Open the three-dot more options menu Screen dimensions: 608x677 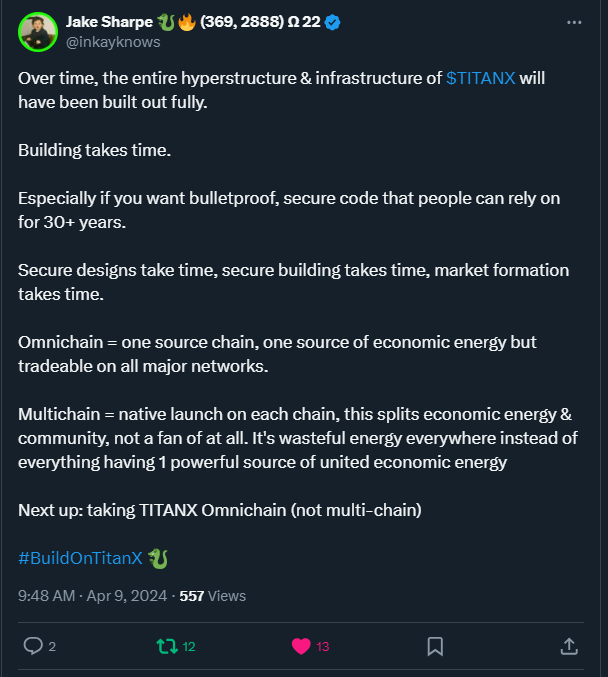pyautogui.click(x=574, y=22)
